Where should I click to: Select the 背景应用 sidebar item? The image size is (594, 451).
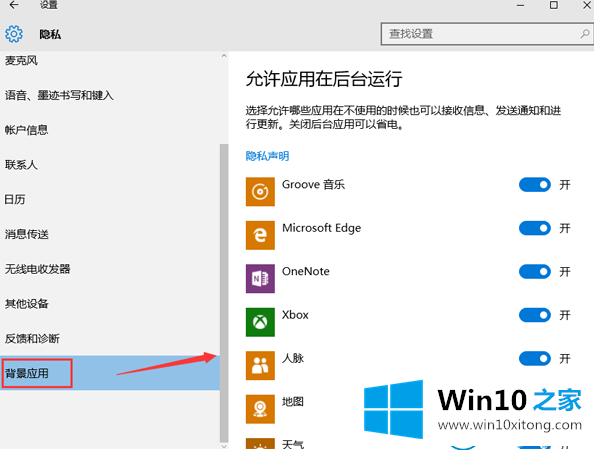(110, 373)
